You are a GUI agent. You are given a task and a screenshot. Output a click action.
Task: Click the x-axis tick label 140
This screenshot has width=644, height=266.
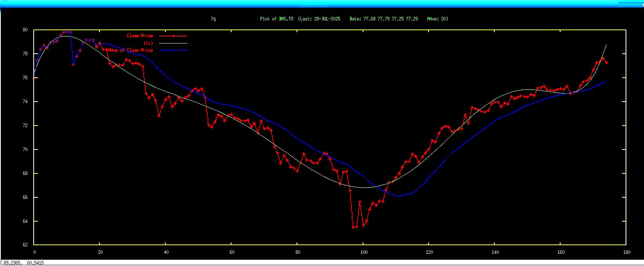(495, 252)
